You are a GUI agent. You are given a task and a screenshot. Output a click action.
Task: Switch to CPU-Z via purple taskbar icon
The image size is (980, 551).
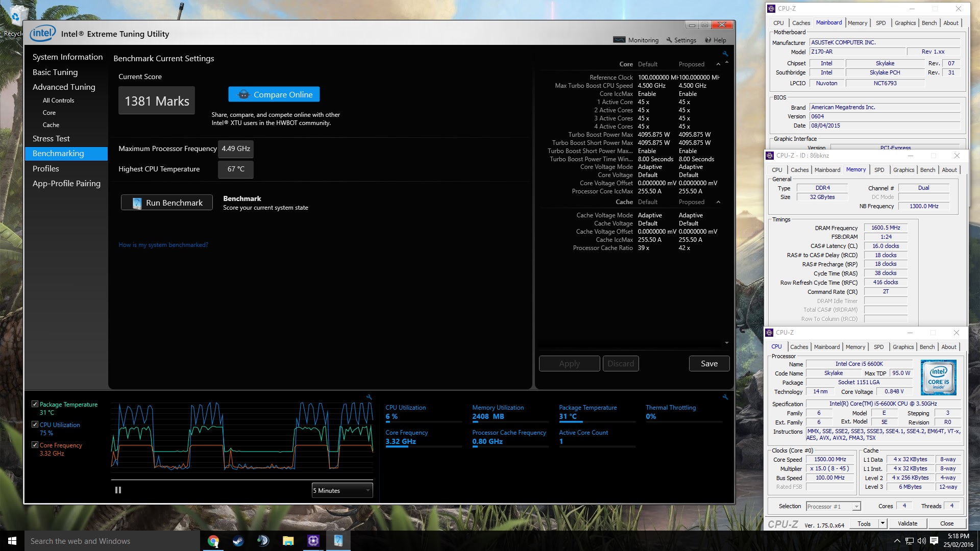click(x=313, y=541)
